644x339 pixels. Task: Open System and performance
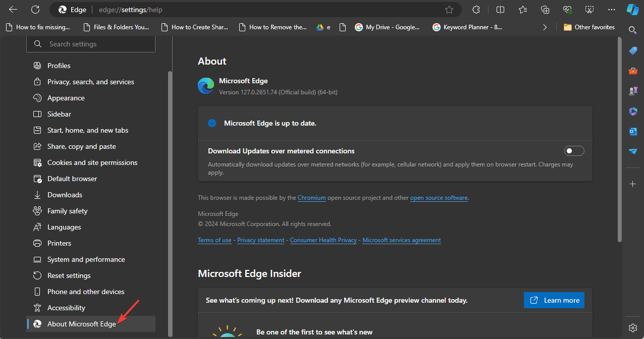coord(91,259)
